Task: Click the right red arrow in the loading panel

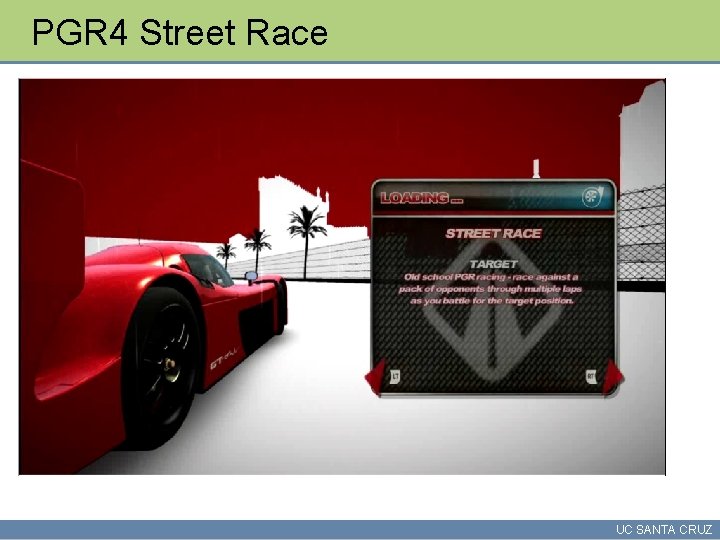Action: coord(613,377)
